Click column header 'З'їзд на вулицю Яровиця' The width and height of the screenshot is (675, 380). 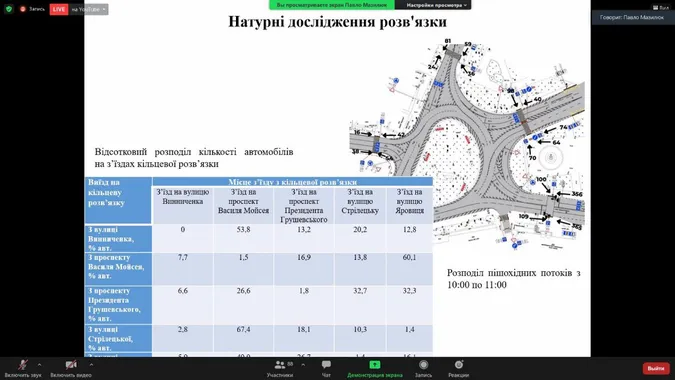409,205
